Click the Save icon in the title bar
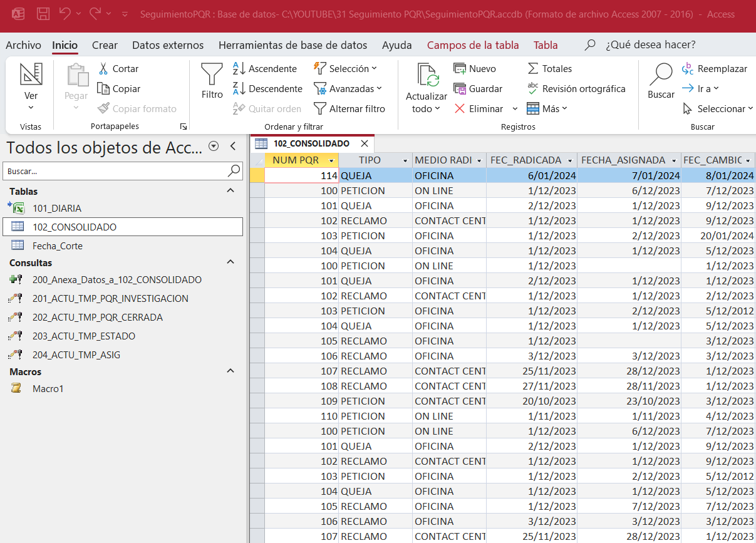Viewport: 756px width, 543px height. (43, 13)
